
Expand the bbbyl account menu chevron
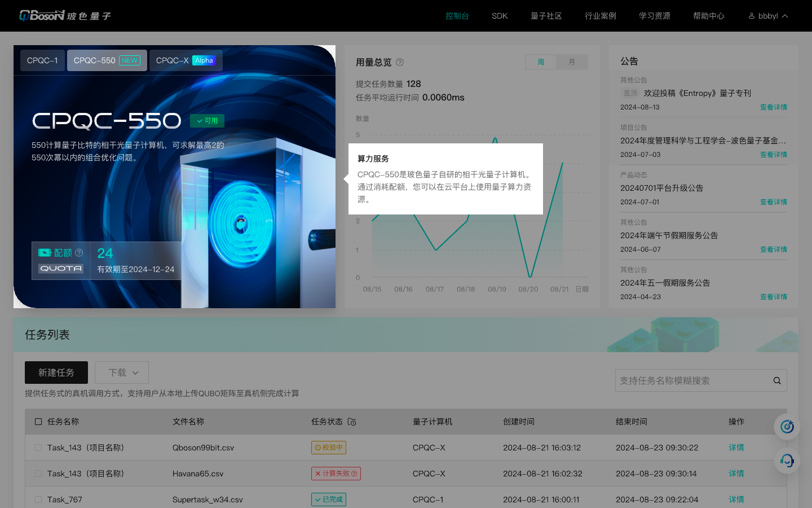click(x=785, y=16)
